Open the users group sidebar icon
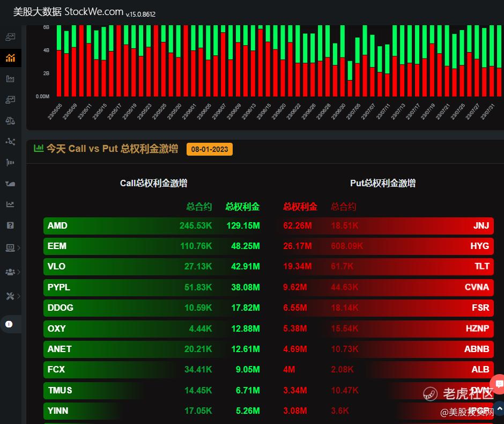This screenshot has height=424, width=504. pyautogui.click(x=10, y=272)
